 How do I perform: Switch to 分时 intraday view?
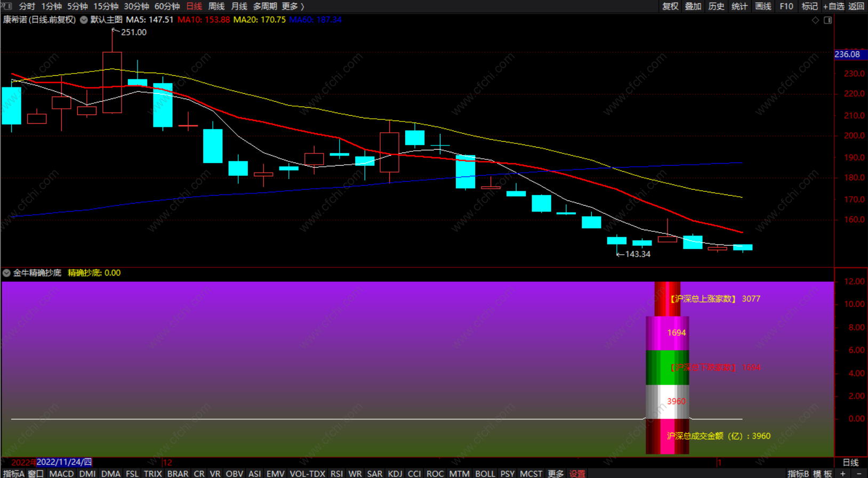[27, 6]
